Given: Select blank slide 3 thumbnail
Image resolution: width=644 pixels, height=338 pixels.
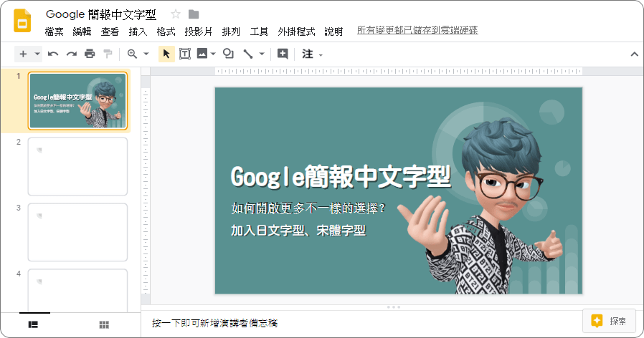Looking at the screenshot, I should [x=77, y=232].
